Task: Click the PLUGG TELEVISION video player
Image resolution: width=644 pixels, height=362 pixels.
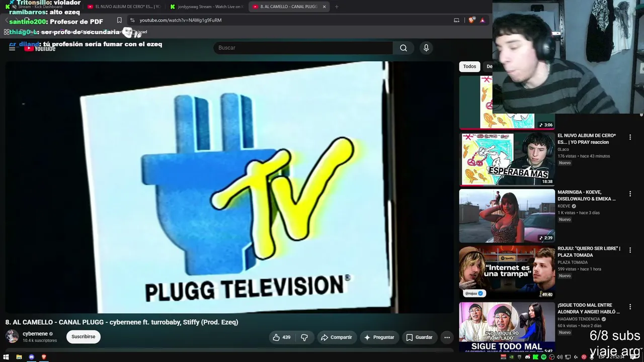Action: tap(229, 187)
